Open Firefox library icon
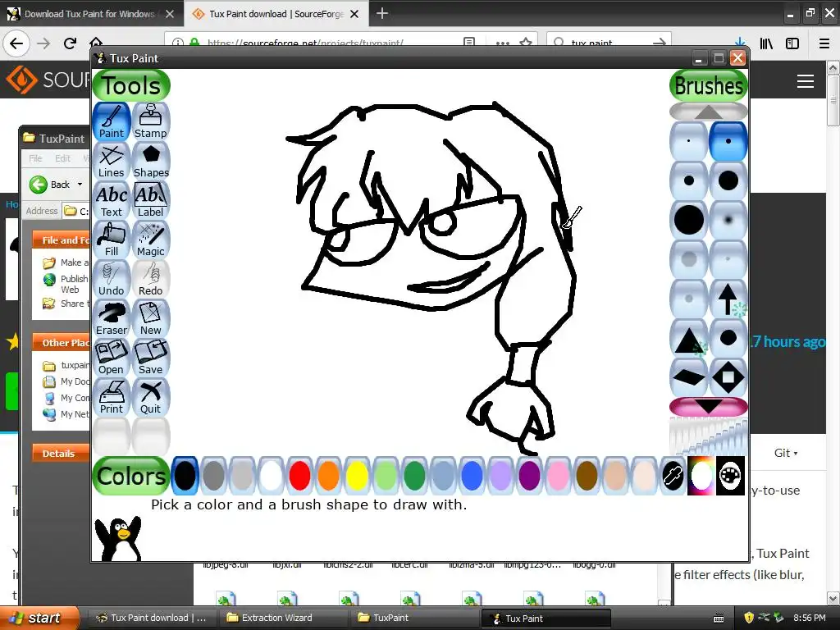The image size is (840, 630). pyautogui.click(x=767, y=43)
